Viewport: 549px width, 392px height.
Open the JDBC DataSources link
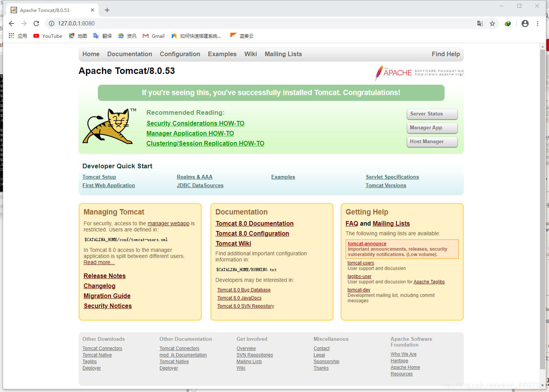point(200,186)
